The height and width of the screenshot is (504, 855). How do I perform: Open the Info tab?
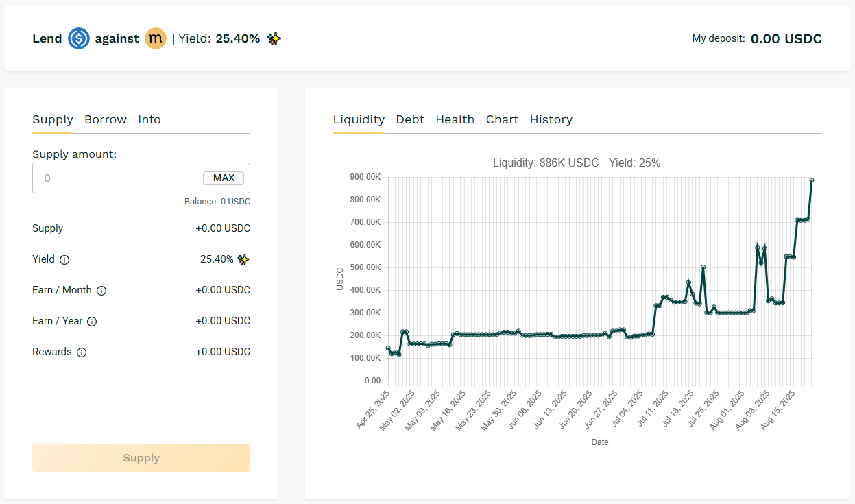[149, 119]
